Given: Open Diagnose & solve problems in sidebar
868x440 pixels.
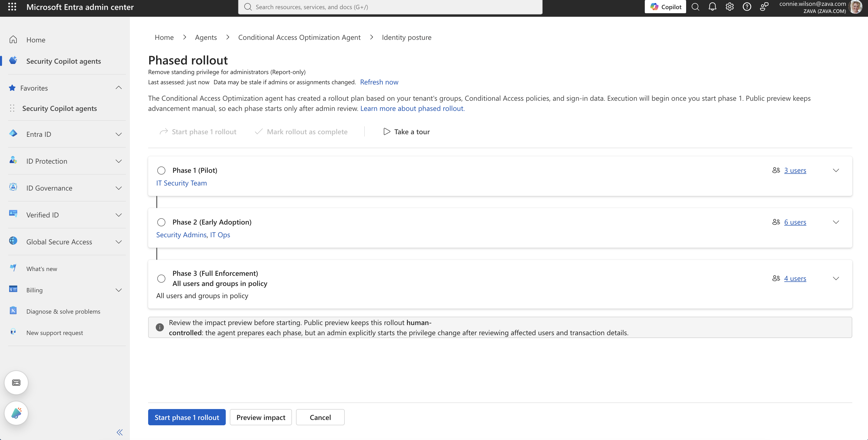Looking at the screenshot, I should (x=63, y=312).
